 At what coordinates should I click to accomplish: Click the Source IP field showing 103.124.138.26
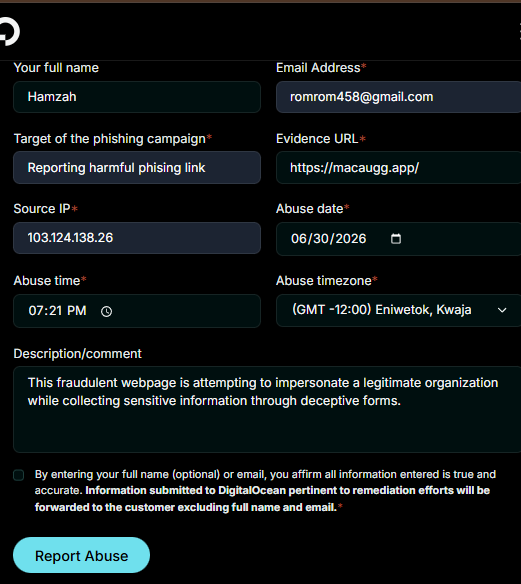pyautogui.click(x=137, y=238)
